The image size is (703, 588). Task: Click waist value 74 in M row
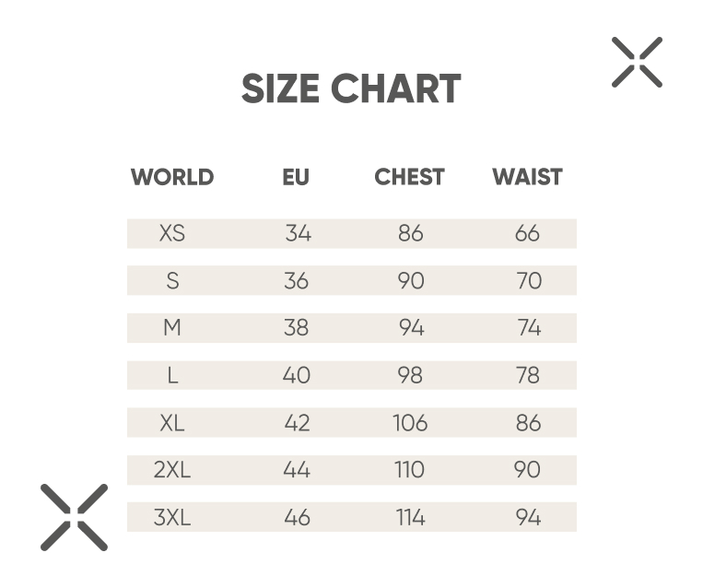tap(529, 327)
